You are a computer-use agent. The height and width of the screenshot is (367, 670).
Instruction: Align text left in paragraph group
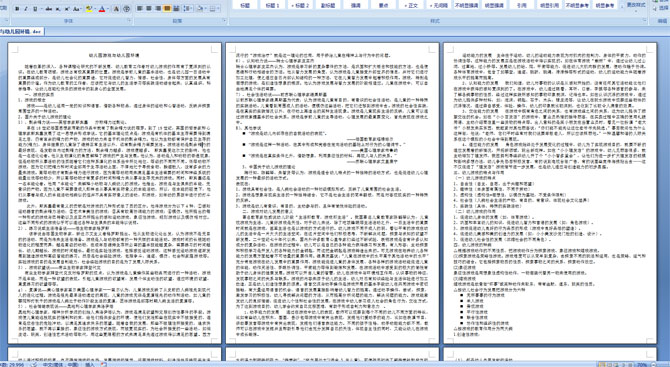tap(139, 9)
